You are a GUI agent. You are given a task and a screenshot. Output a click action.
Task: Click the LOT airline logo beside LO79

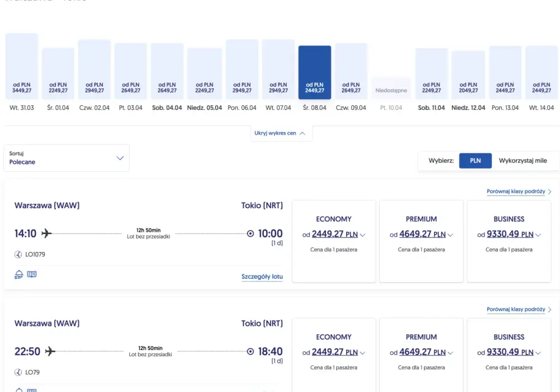point(18,372)
